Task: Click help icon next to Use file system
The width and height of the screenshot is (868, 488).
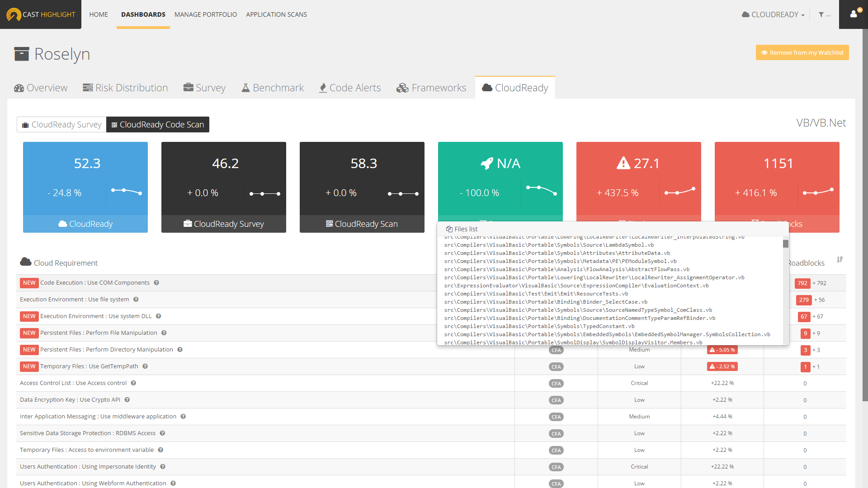Action: tap(136, 300)
